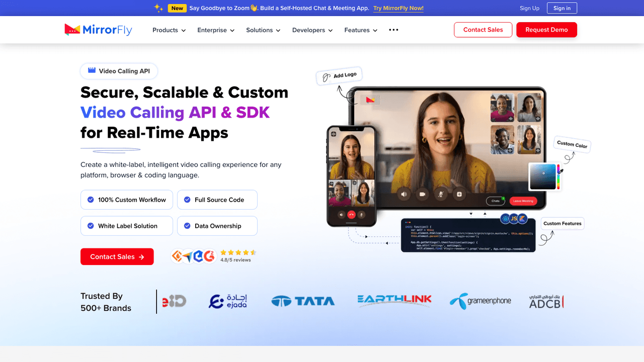
Task: Click the clapperboard icon beside Video Calling API
Action: coord(92,71)
